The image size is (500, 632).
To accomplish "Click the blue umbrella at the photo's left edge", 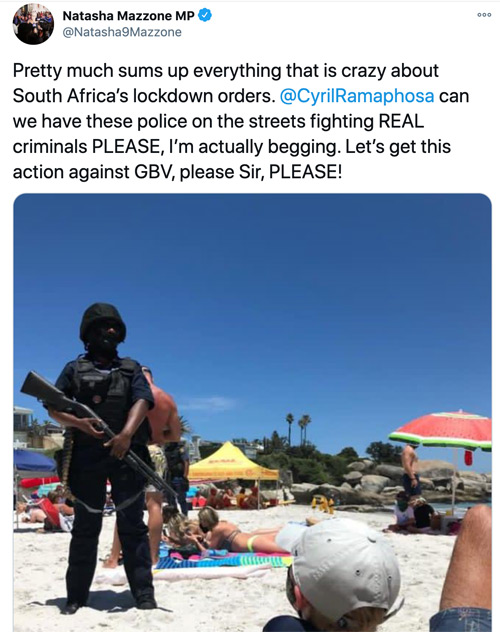I will [x=33, y=460].
